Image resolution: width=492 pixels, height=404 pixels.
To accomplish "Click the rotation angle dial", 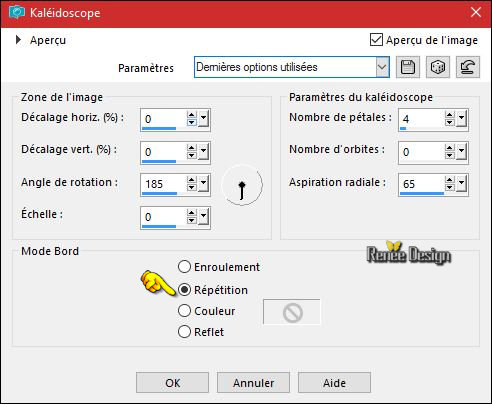I will pyautogui.click(x=242, y=185).
